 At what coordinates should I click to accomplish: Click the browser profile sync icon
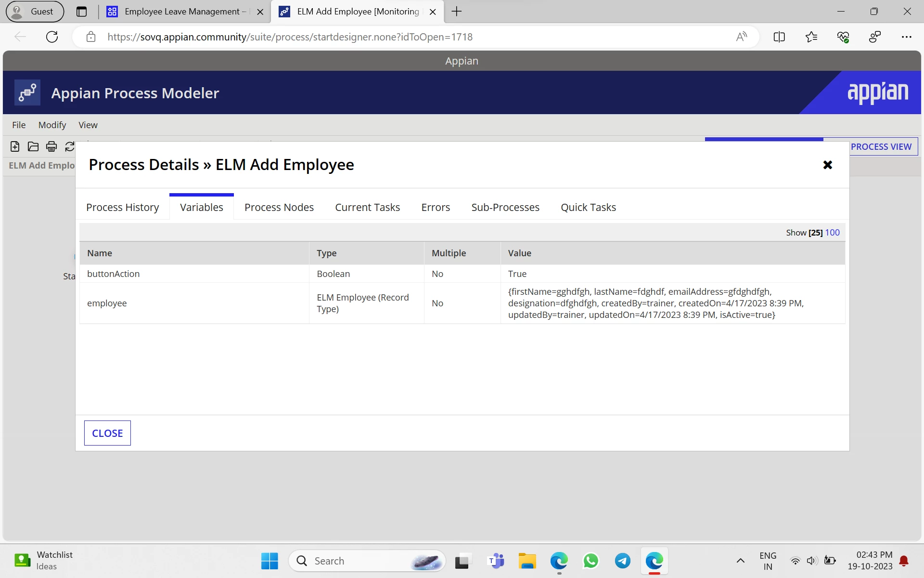click(x=875, y=37)
